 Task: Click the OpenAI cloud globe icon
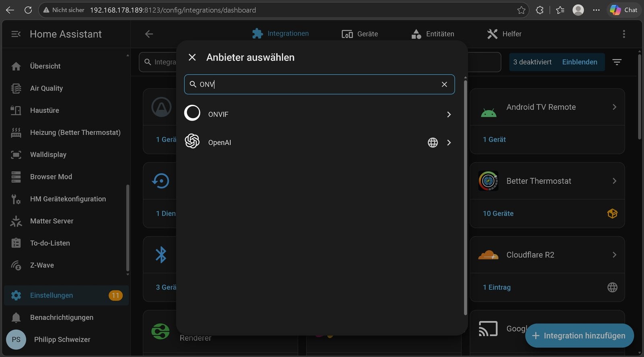tap(433, 143)
